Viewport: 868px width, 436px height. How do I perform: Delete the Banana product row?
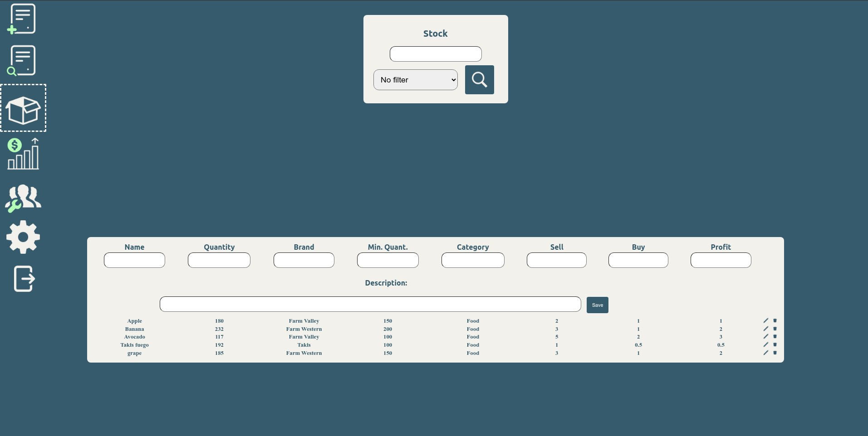click(x=775, y=329)
